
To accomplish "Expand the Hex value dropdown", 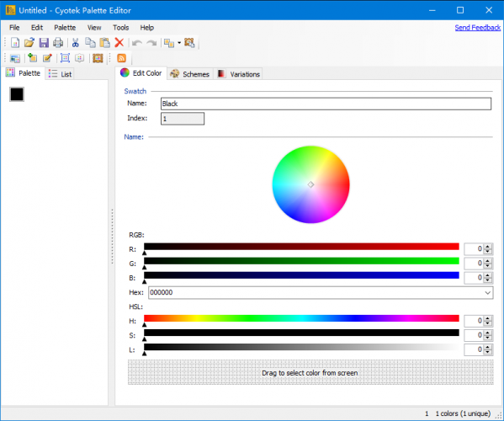I will pos(488,292).
